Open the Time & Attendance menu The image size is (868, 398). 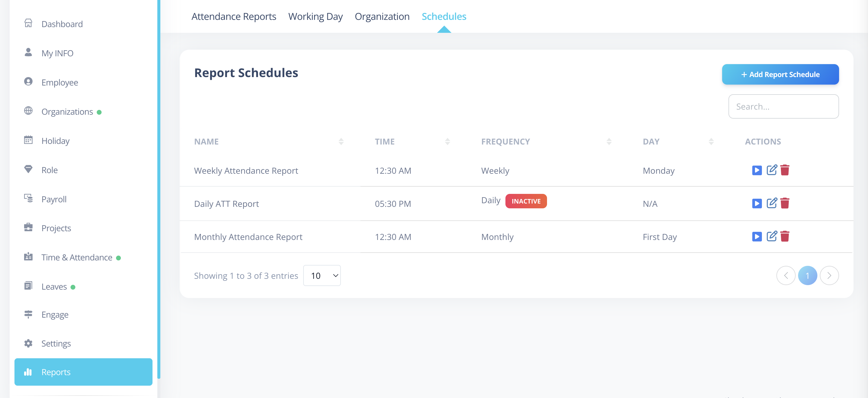point(77,257)
